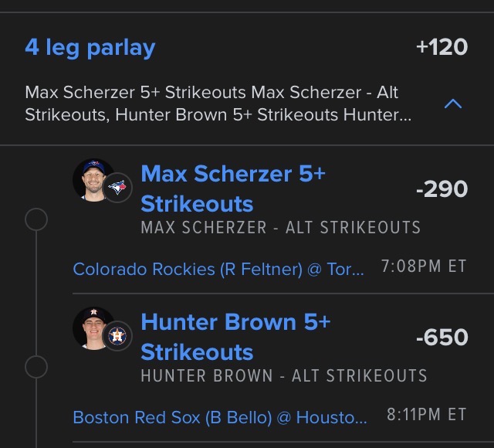
Task: Tap Max Scherzer player headshot
Action: pos(92,178)
